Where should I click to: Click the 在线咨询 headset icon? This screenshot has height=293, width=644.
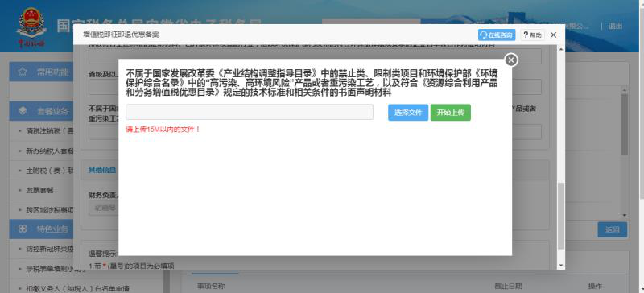point(484,35)
